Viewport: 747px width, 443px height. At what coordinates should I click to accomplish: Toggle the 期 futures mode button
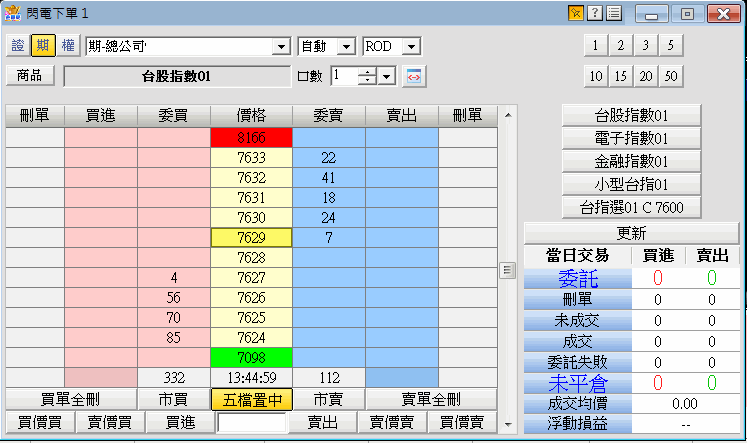click(x=43, y=46)
